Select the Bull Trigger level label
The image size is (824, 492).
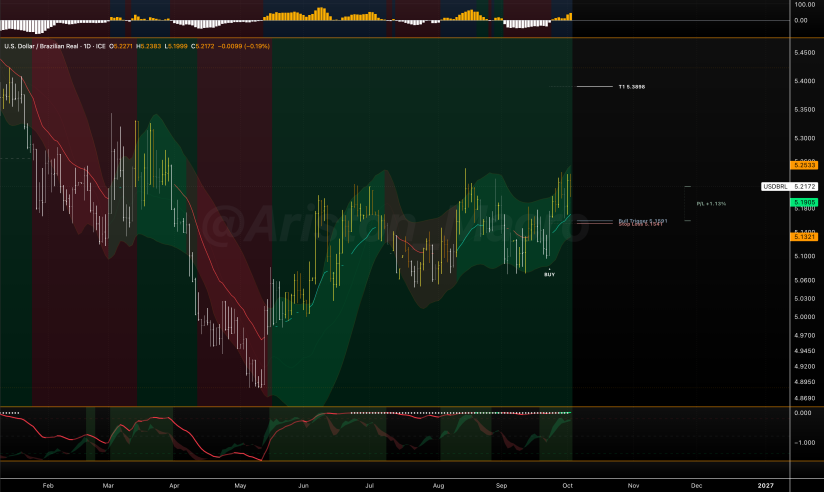(x=643, y=221)
